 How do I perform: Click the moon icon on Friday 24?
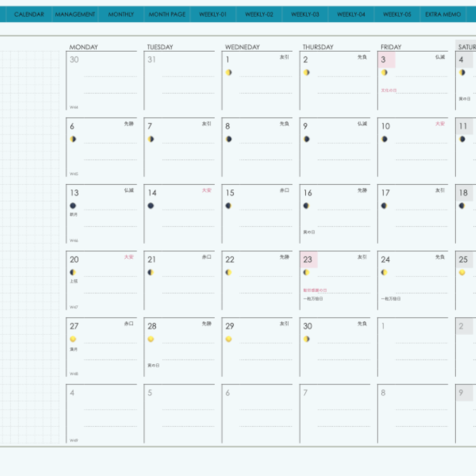tap(384, 272)
